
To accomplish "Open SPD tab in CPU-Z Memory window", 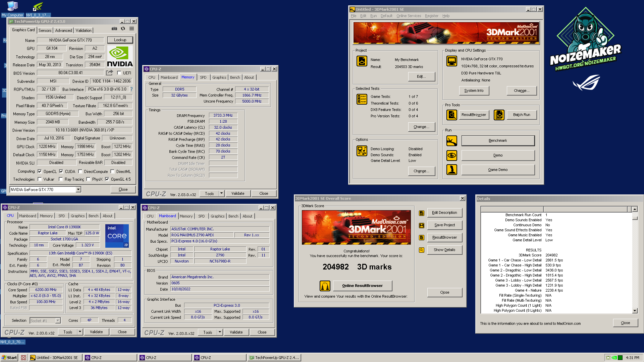I will (203, 77).
